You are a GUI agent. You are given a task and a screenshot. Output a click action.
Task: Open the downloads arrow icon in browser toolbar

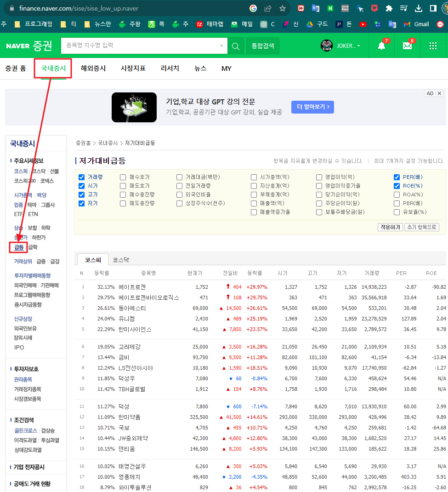[x=419, y=8]
